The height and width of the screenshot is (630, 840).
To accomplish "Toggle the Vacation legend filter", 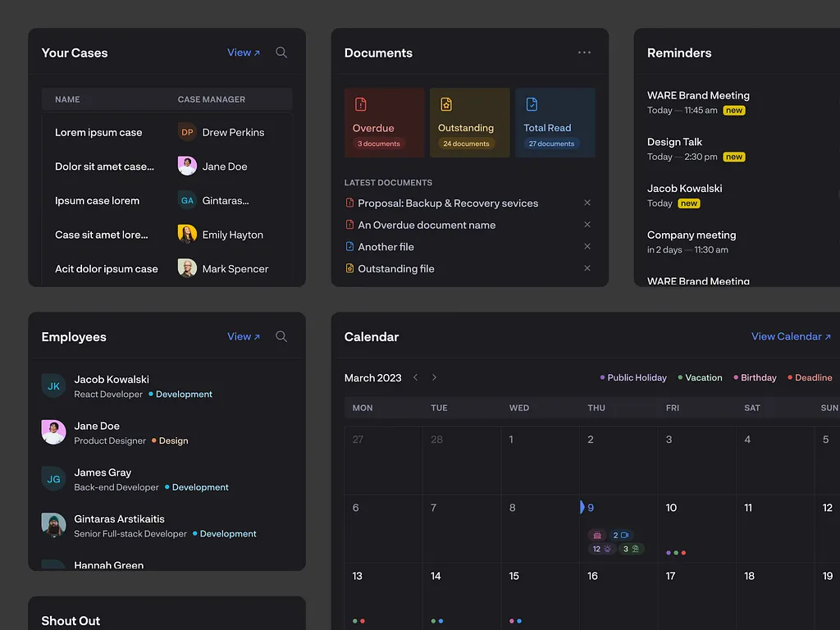I will tap(700, 377).
